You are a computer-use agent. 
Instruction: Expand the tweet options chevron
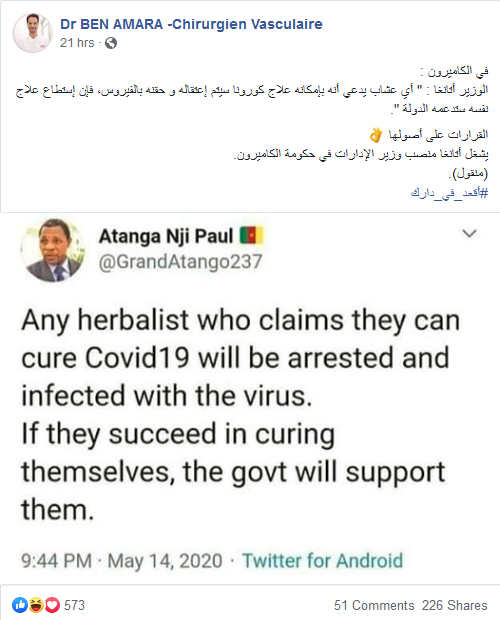point(470,233)
